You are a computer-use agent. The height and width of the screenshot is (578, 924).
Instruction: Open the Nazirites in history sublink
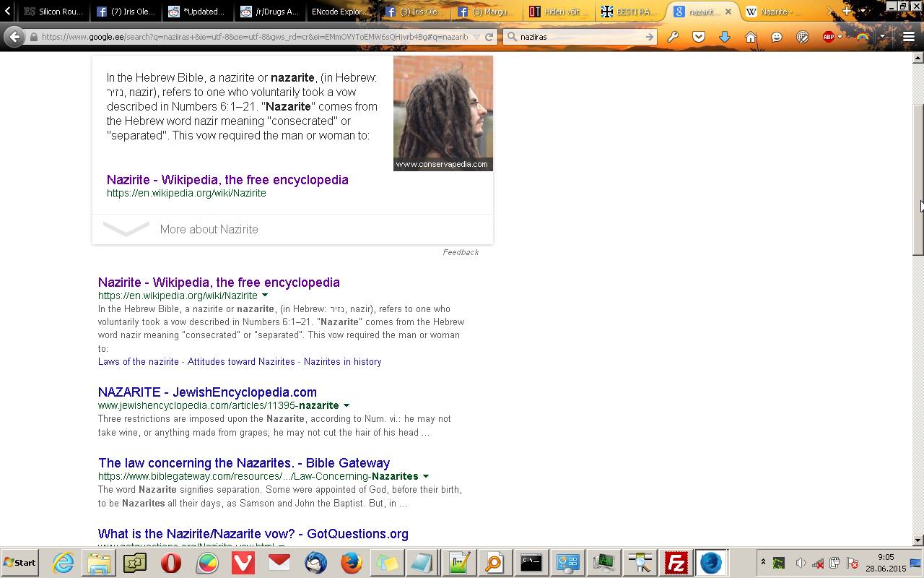click(x=342, y=361)
